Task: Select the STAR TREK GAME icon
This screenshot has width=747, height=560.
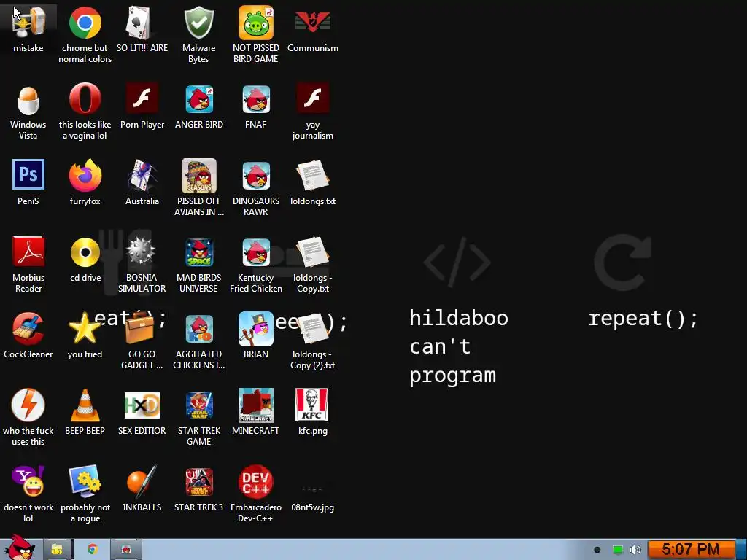Action: (199, 405)
